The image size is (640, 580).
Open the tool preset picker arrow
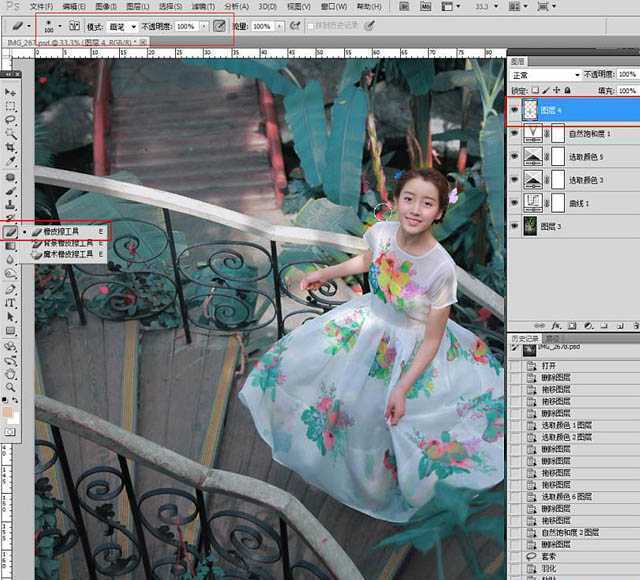tap(29, 27)
